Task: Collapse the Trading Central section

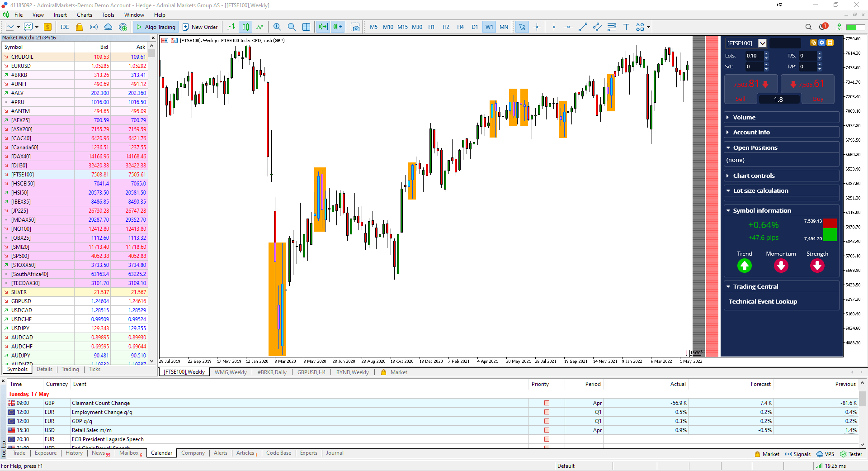Action: (781, 287)
